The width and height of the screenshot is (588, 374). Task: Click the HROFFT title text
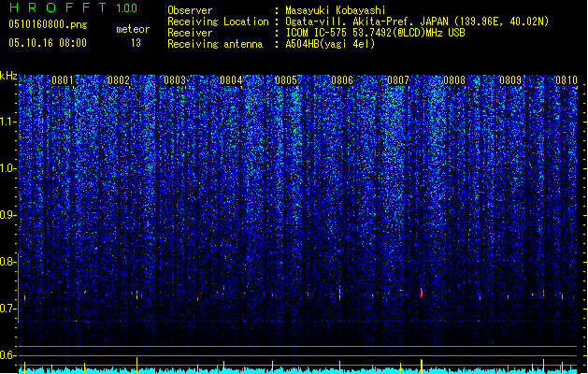pyautogui.click(x=58, y=7)
